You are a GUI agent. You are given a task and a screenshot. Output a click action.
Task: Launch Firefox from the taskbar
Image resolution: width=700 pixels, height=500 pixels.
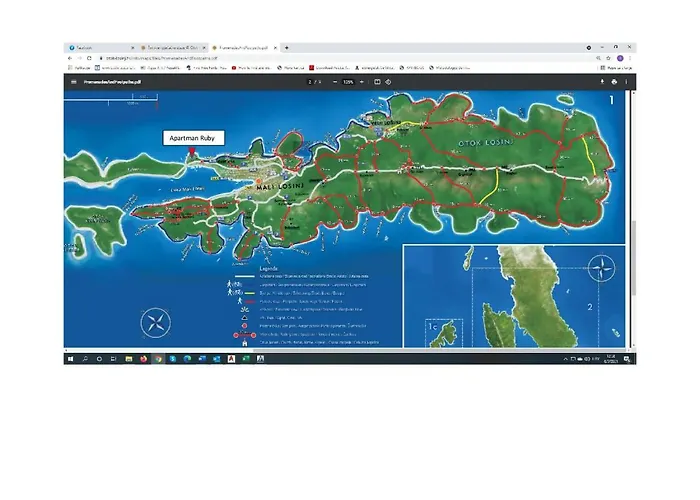(x=143, y=358)
